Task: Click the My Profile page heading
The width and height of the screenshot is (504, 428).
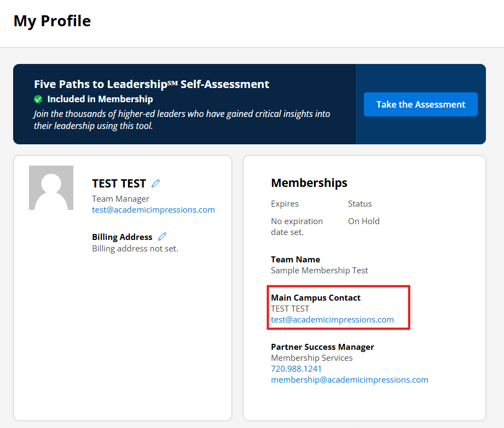Action: click(x=52, y=21)
